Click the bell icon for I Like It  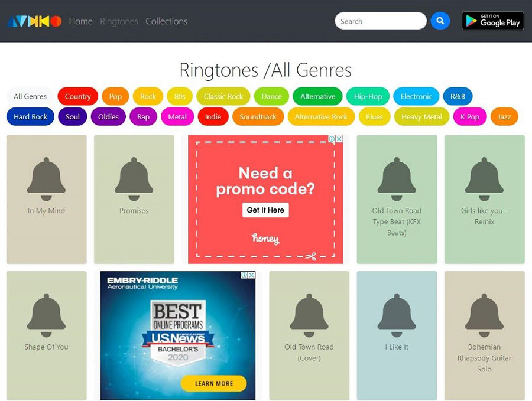click(x=397, y=315)
